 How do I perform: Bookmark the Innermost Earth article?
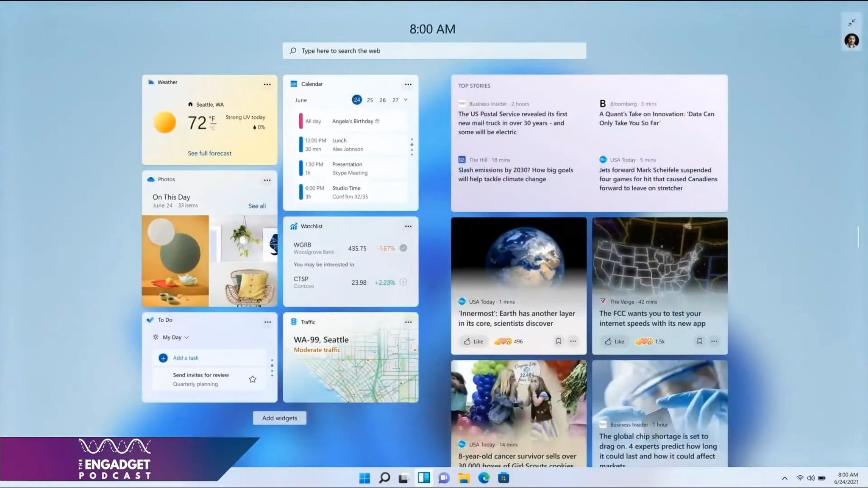pyautogui.click(x=559, y=341)
